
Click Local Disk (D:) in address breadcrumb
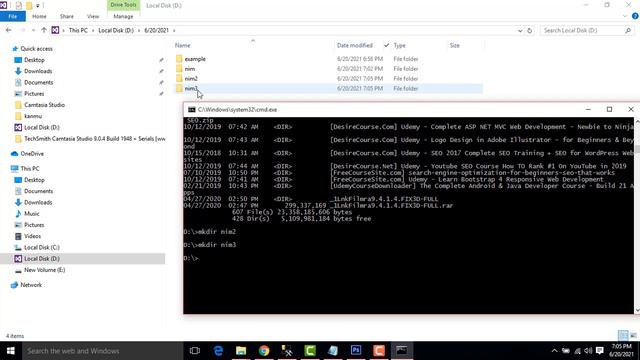116,30
